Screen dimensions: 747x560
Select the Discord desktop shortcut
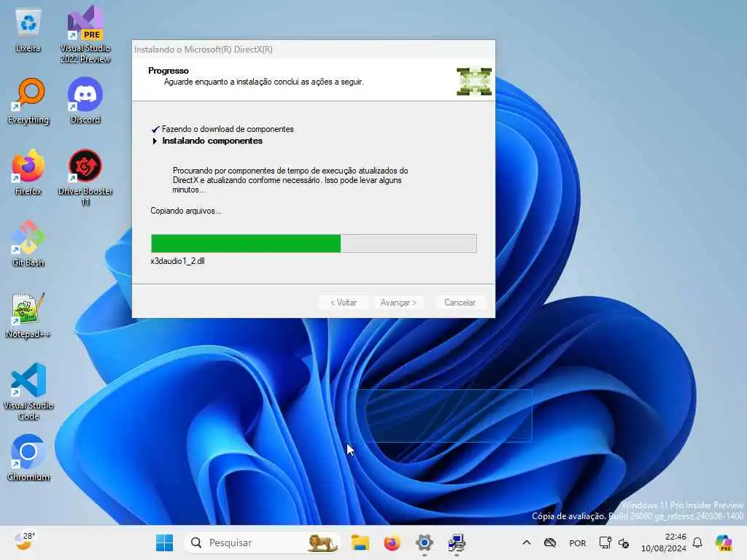(x=85, y=101)
